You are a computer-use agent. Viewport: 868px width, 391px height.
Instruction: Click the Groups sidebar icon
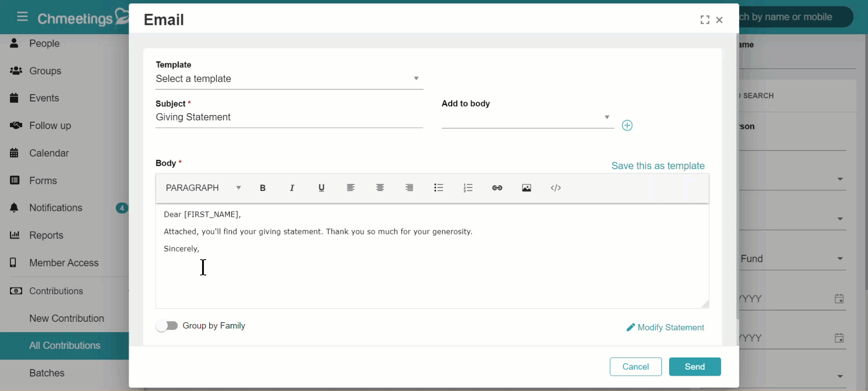pos(16,71)
